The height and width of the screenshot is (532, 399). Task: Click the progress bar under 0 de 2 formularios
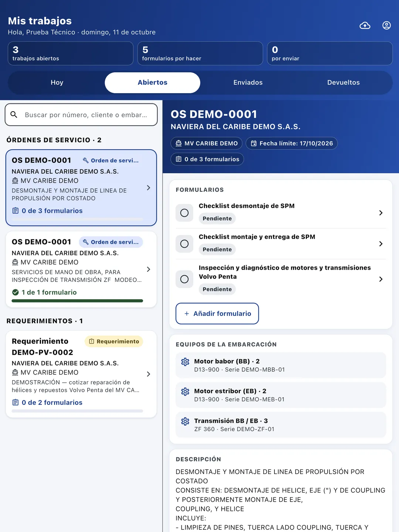(x=77, y=411)
